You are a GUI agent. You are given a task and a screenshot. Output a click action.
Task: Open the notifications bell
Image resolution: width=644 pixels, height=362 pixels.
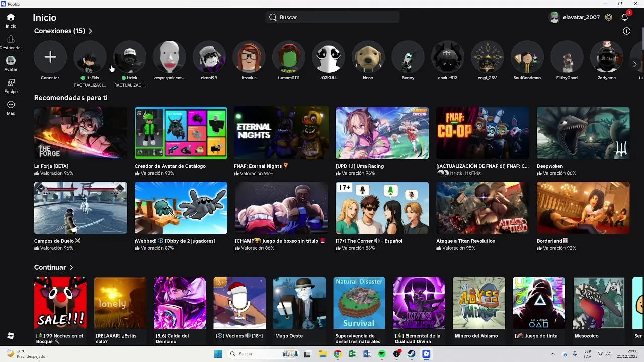[624, 17]
